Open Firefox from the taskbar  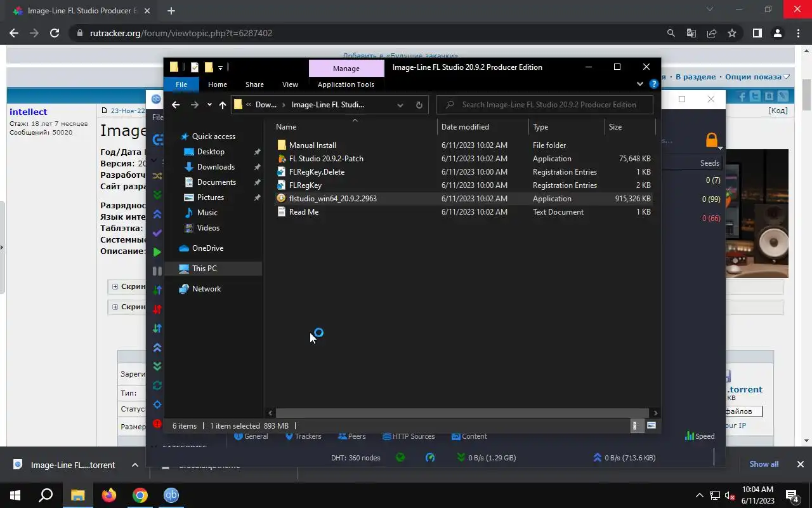click(109, 495)
